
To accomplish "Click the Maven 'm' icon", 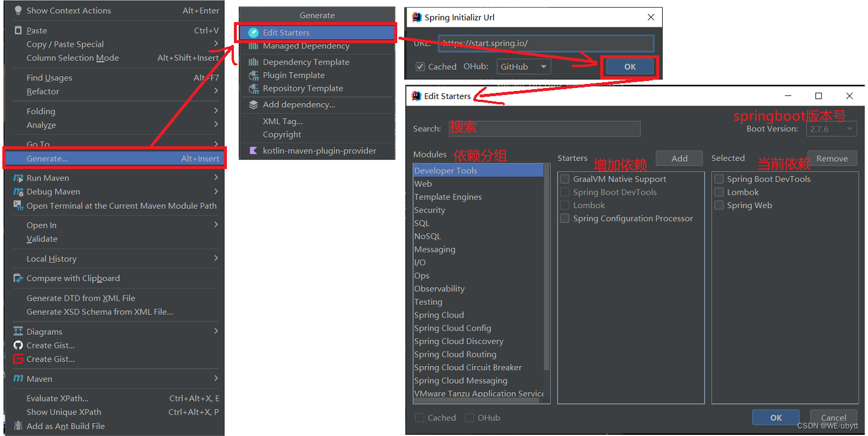I will 18,379.
